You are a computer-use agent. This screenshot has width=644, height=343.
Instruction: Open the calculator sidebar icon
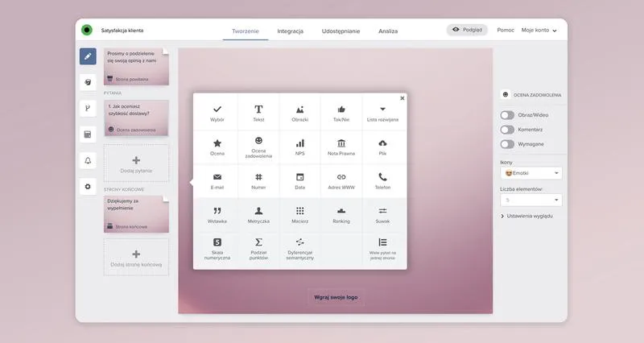click(88, 134)
